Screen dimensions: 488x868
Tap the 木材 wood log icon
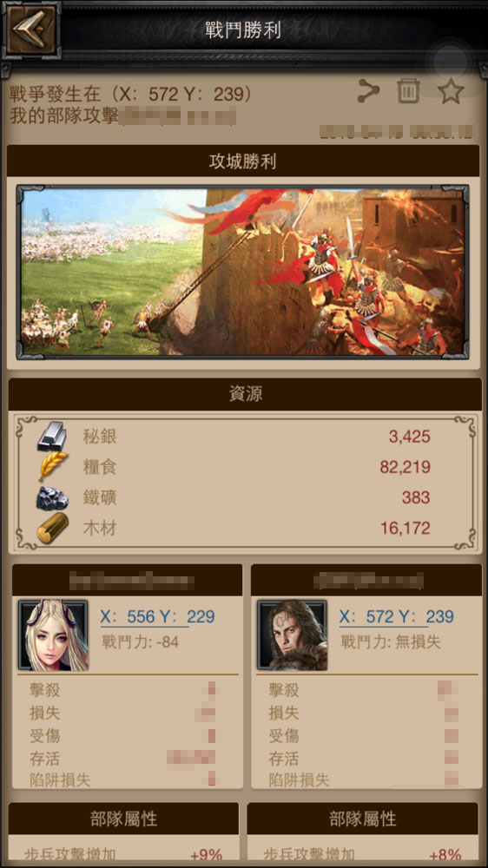(x=53, y=528)
